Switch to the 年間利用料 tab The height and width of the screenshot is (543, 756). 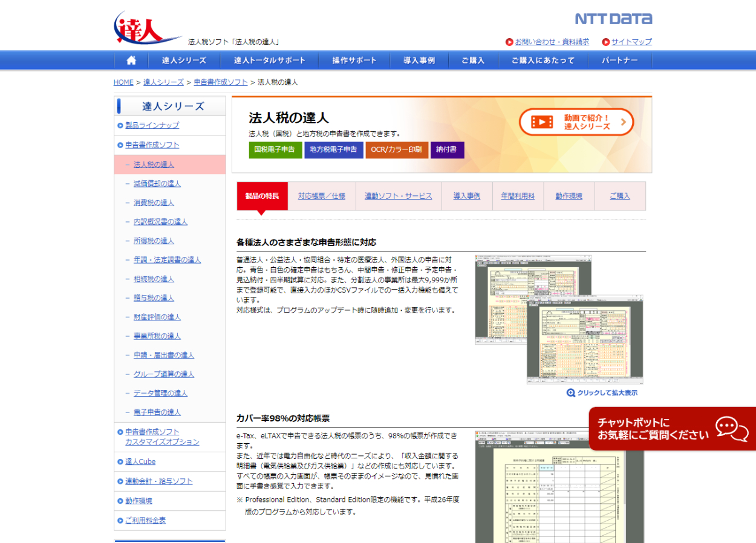click(x=517, y=196)
